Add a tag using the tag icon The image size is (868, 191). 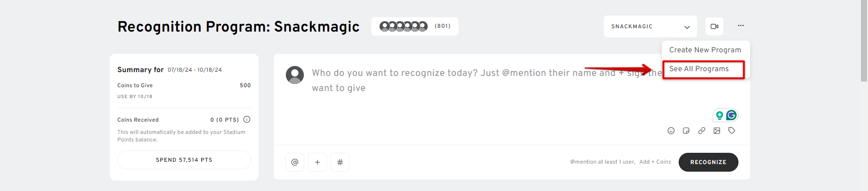pyautogui.click(x=732, y=131)
